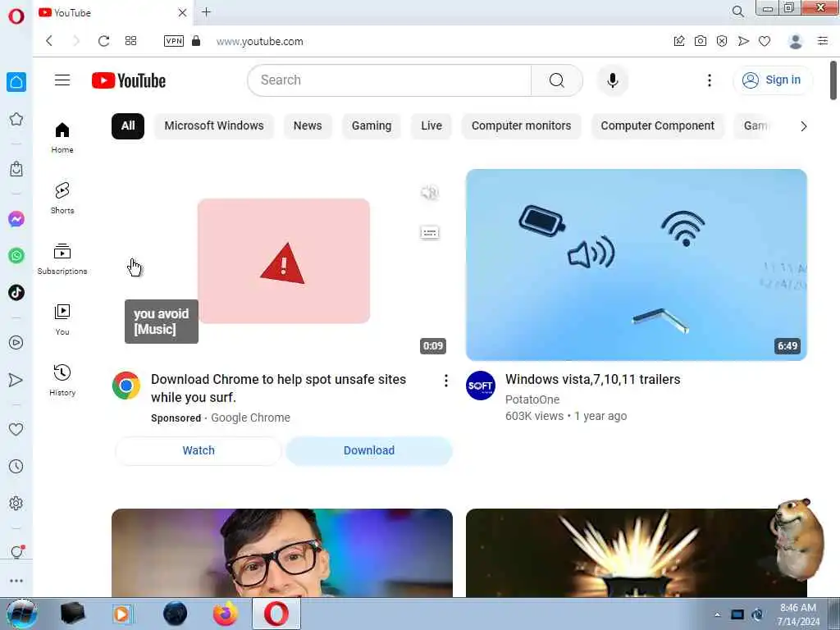Open Download Chrome ad title link
The height and width of the screenshot is (630, 840).
pos(279,388)
